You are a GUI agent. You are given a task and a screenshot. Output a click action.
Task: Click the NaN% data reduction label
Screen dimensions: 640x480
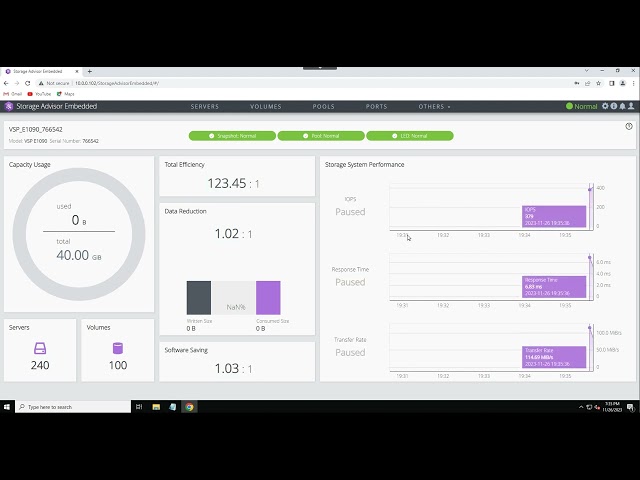click(236, 307)
